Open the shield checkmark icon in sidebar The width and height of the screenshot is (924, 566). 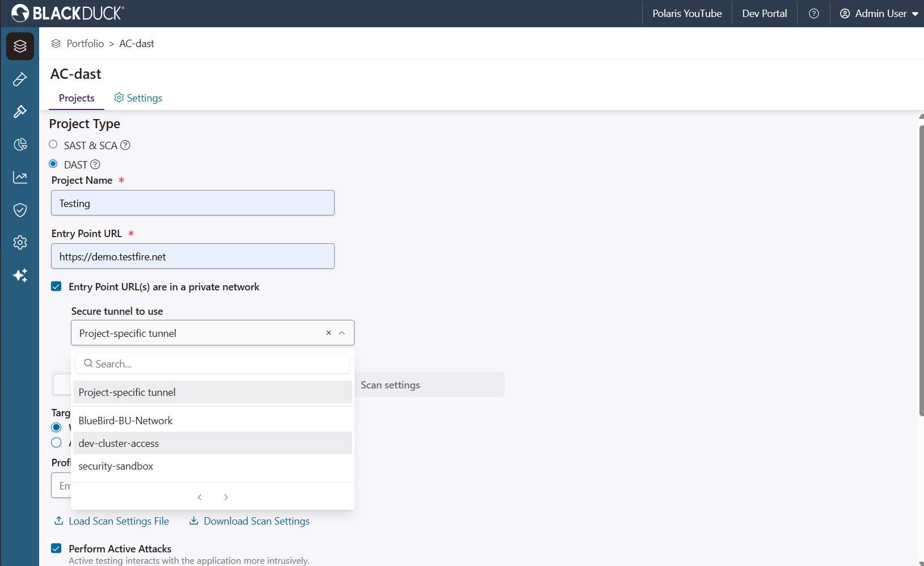[20, 210]
